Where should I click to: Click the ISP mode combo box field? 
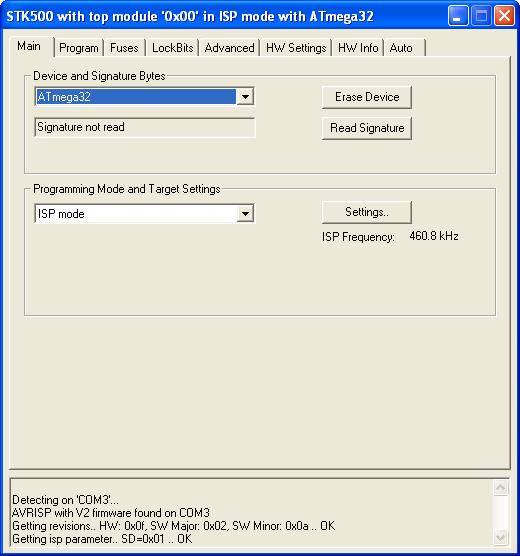[x=144, y=213]
